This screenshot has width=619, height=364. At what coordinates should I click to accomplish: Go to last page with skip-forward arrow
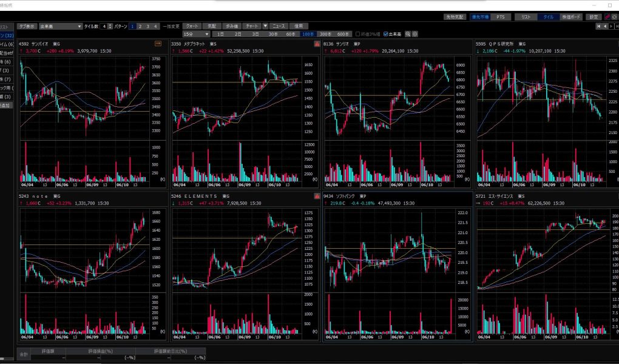[617, 27]
